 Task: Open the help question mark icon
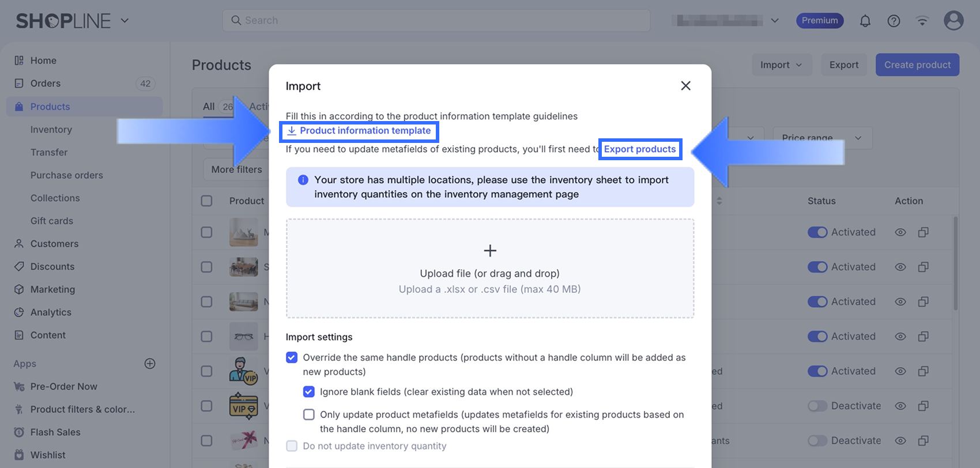point(894,21)
